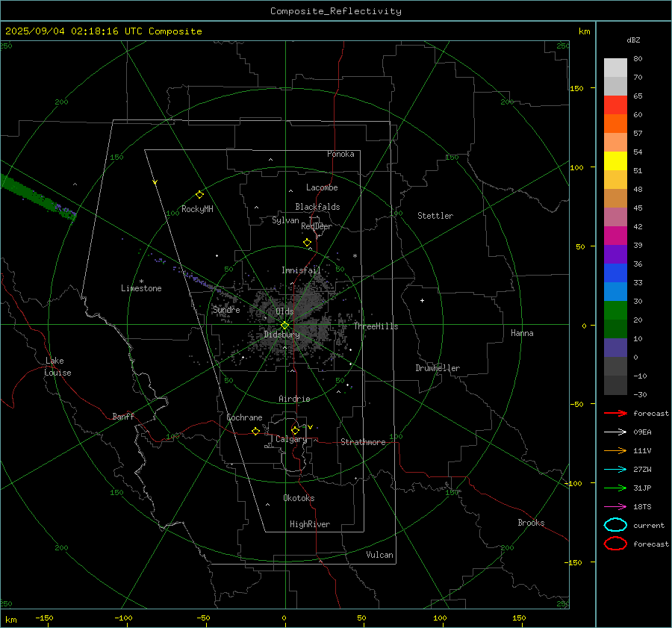
Task: Click the ThreeHills city label
Action: coord(376,326)
